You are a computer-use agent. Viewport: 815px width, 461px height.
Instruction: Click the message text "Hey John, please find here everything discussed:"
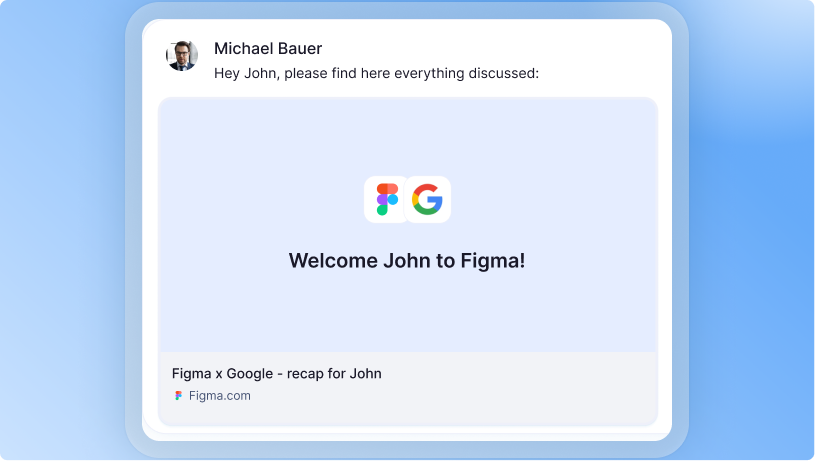[x=376, y=73]
